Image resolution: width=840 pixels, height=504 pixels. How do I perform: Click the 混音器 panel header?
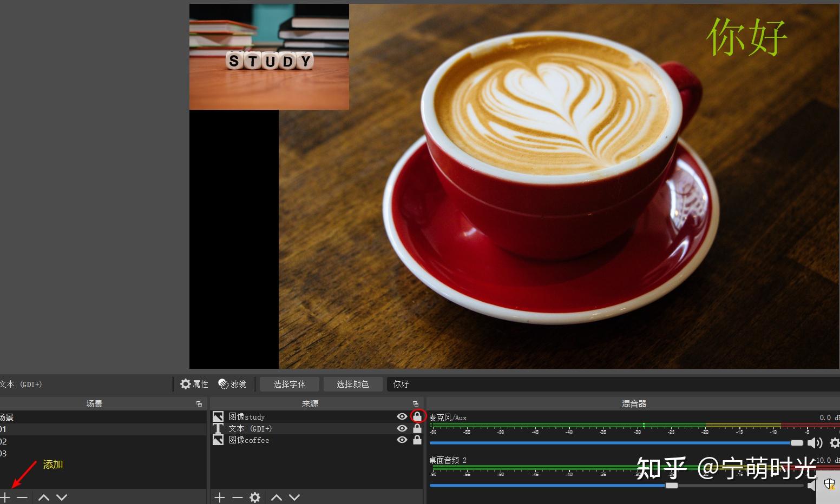(x=633, y=404)
